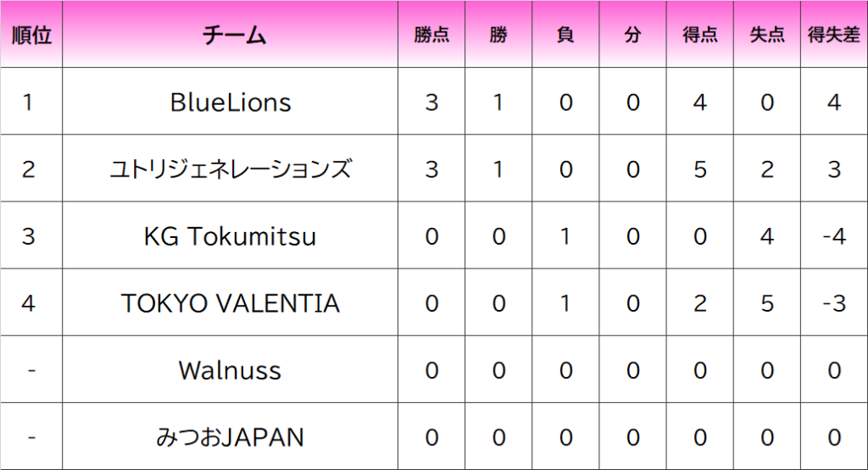Click the 負 column header
868x470 pixels.
coord(565,35)
